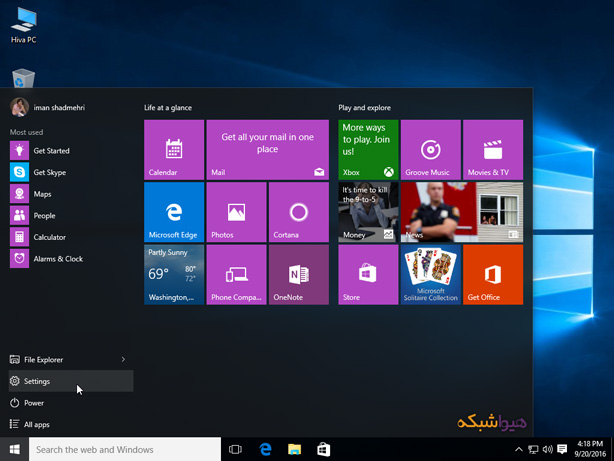Open the OneNote tile
Viewport: 614px width, 461px height.
299,275
